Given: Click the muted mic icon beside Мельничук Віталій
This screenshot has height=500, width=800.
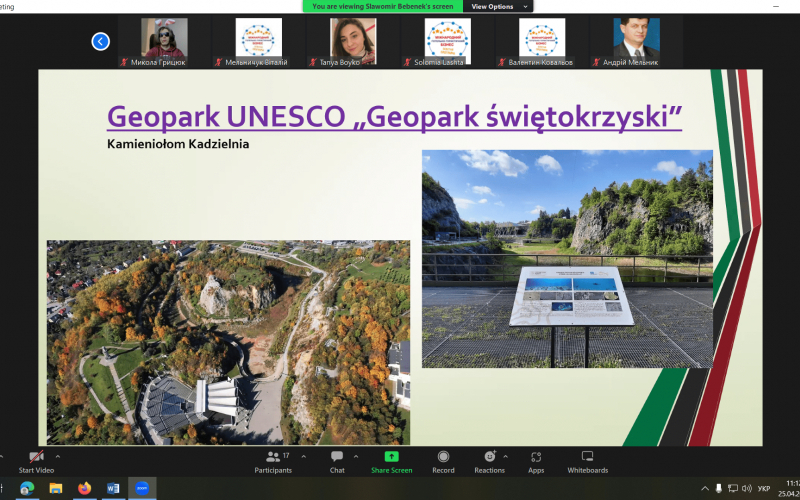Looking at the screenshot, I should [x=218, y=62].
